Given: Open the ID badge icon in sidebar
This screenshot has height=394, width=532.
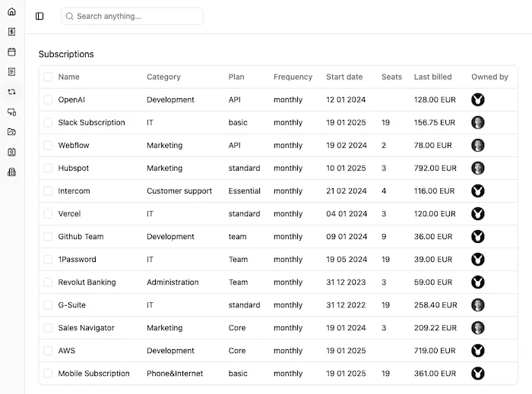Looking at the screenshot, I should click(11, 152).
